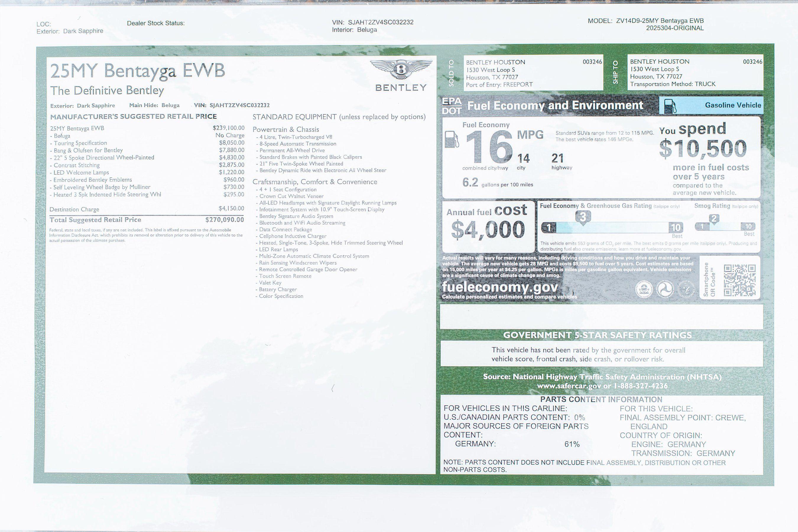798x532 pixels.
Task: Click the Bentley Houston Sold To address box
Action: (533, 73)
